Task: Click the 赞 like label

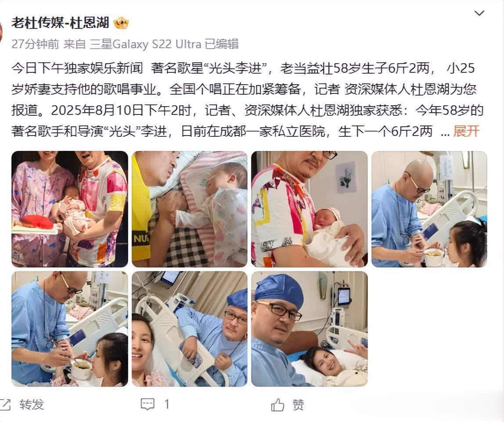Action: point(298,404)
